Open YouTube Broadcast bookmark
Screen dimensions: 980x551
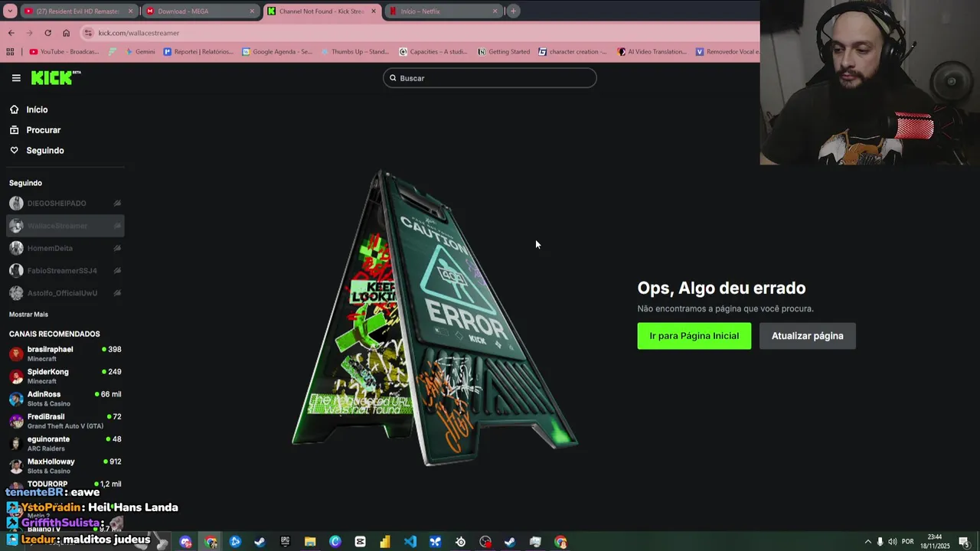click(x=64, y=52)
